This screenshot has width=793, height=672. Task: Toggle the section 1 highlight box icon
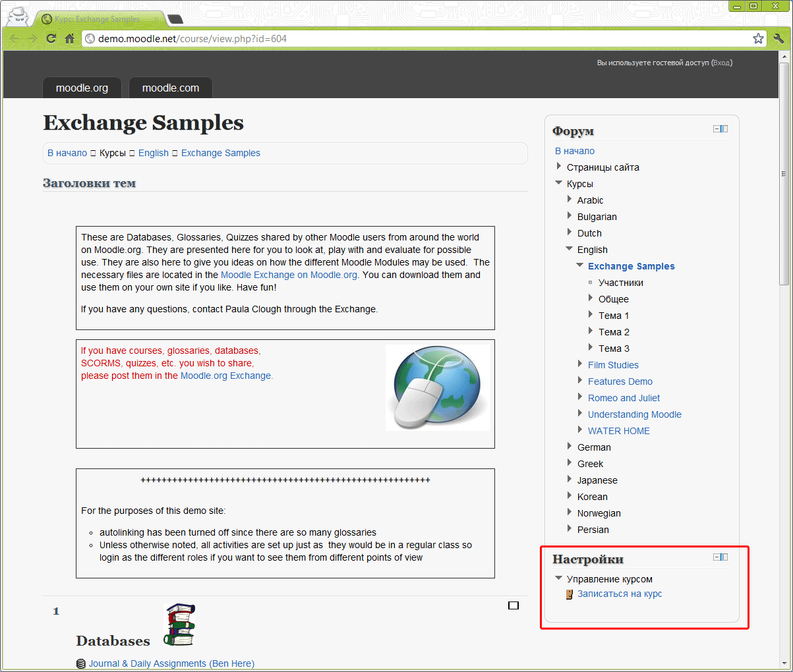tap(514, 605)
